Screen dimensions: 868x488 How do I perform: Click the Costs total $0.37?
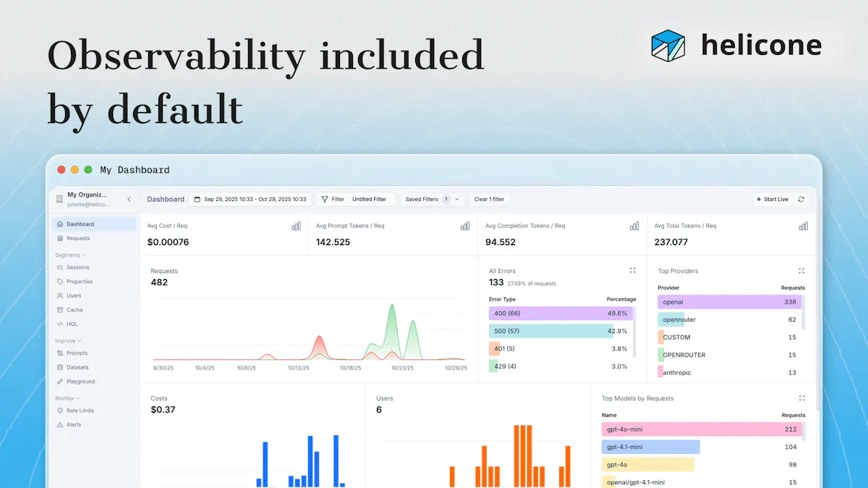[x=163, y=410]
